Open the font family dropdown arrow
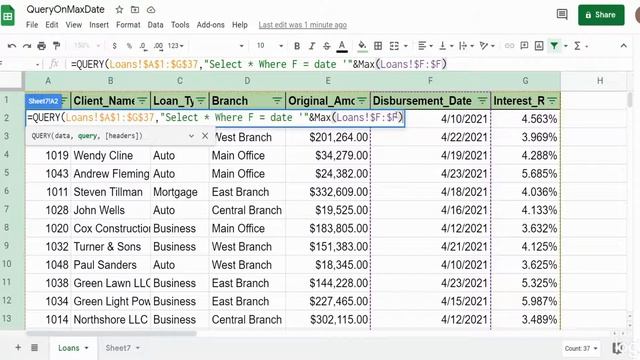The width and height of the screenshot is (640, 360). (241, 46)
